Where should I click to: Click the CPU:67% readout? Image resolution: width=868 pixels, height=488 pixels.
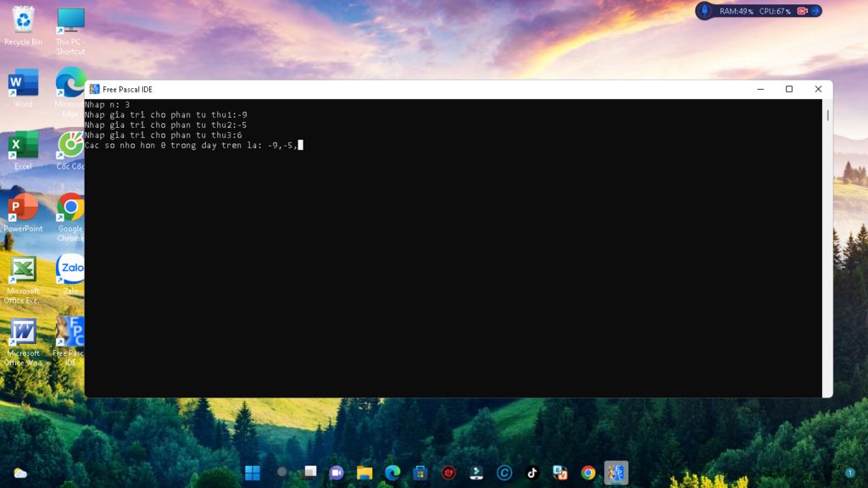[775, 11]
